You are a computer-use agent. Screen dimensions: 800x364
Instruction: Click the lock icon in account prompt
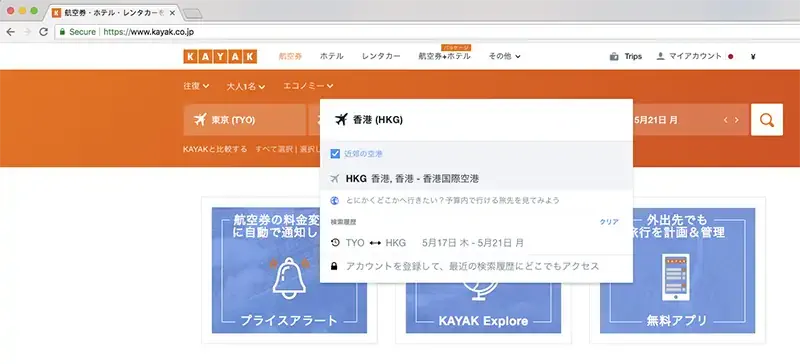coord(334,266)
